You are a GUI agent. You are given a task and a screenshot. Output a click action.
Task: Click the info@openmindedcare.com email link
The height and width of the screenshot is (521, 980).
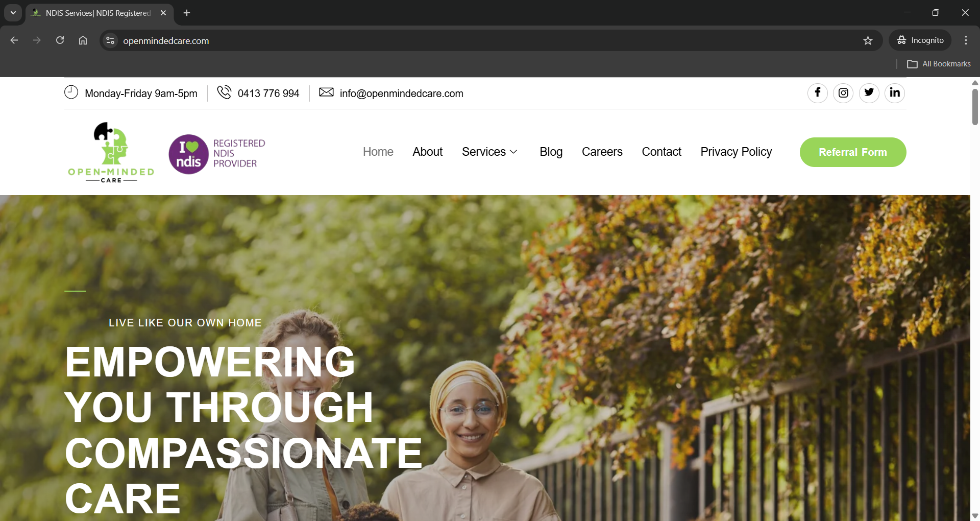coord(401,93)
